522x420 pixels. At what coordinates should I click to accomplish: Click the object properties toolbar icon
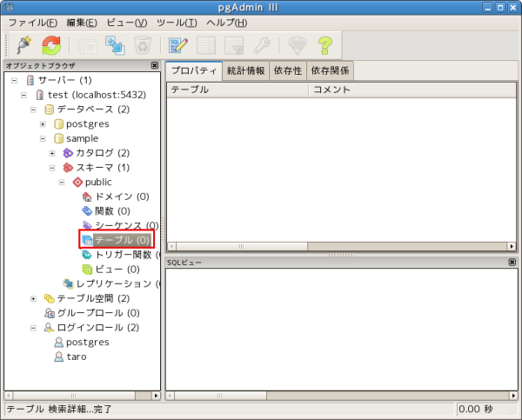click(x=87, y=45)
